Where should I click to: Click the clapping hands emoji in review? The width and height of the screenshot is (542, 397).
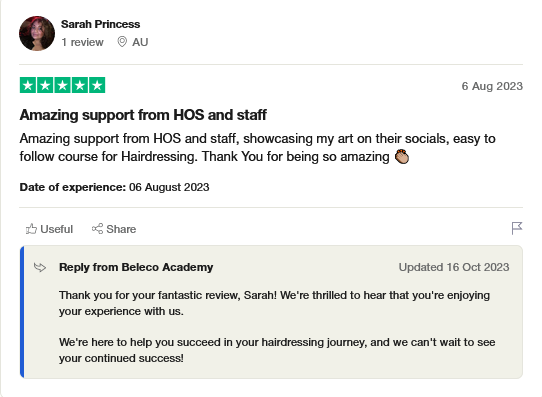click(402, 157)
